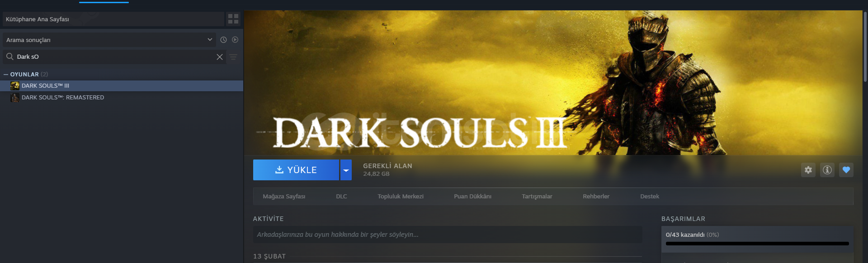Click the search magnifier icon

pyautogui.click(x=9, y=56)
